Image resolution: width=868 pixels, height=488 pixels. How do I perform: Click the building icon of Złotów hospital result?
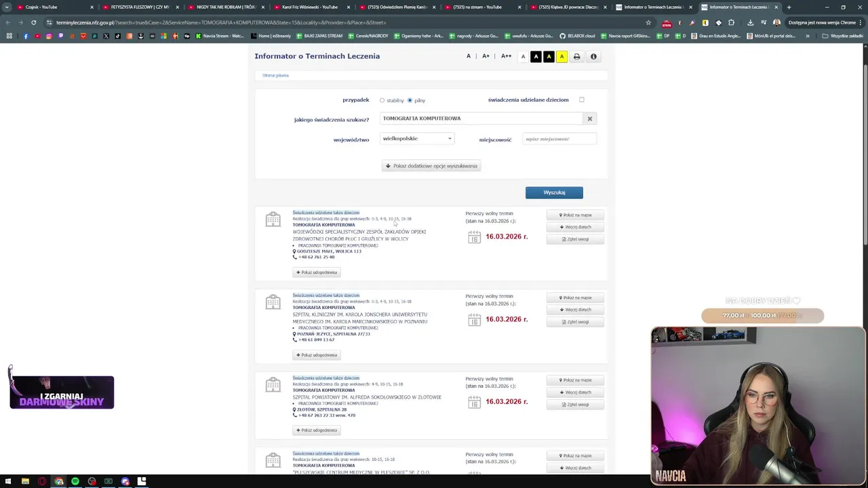(273, 384)
